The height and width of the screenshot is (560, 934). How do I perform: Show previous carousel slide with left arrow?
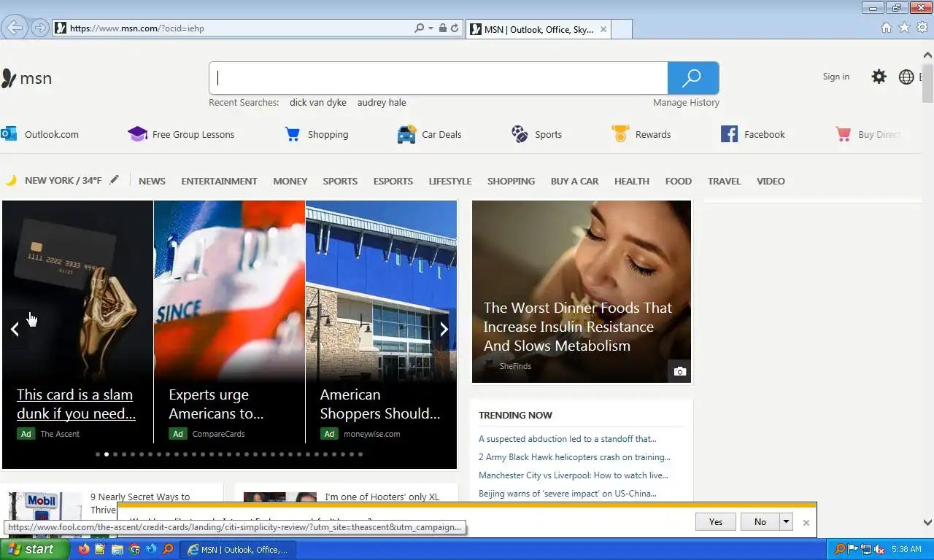click(15, 329)
